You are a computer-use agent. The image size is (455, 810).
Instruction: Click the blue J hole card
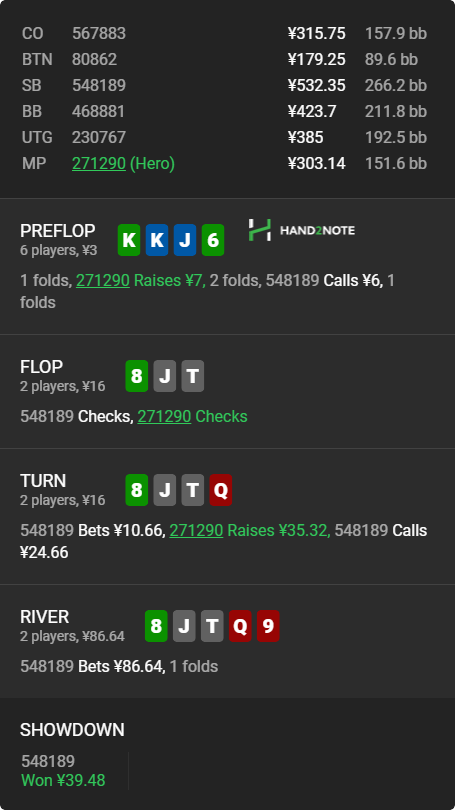tap(185, 240)
